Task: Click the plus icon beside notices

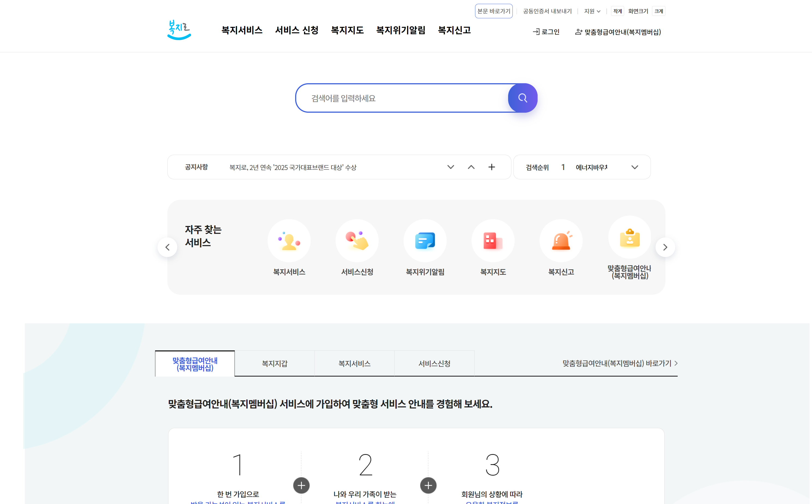Action: 491,167
